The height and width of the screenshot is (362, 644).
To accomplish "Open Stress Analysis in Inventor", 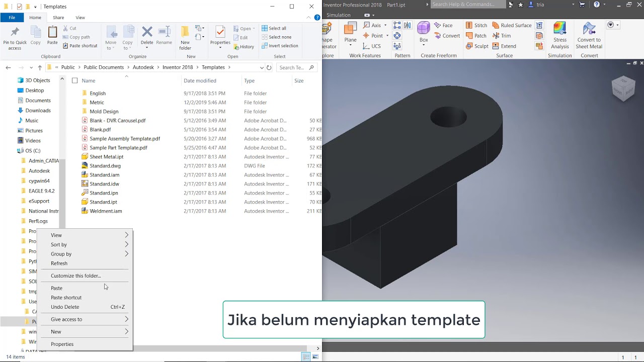I will [560, 35].
